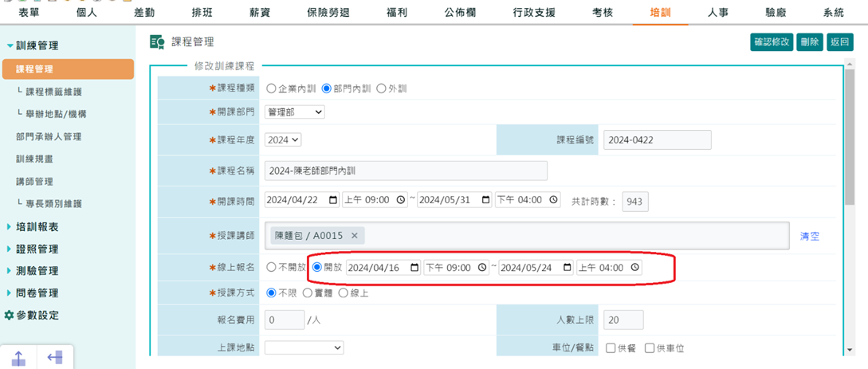Open the 個人 top menu
The image size is (868, 369).
(87, 12)
